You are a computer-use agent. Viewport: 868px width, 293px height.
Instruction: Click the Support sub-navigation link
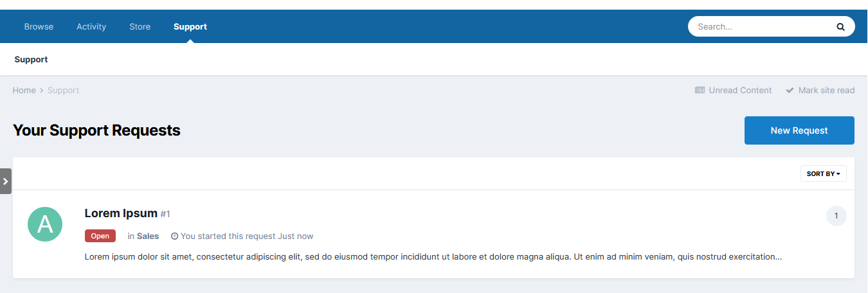click(x=31, y=60)
